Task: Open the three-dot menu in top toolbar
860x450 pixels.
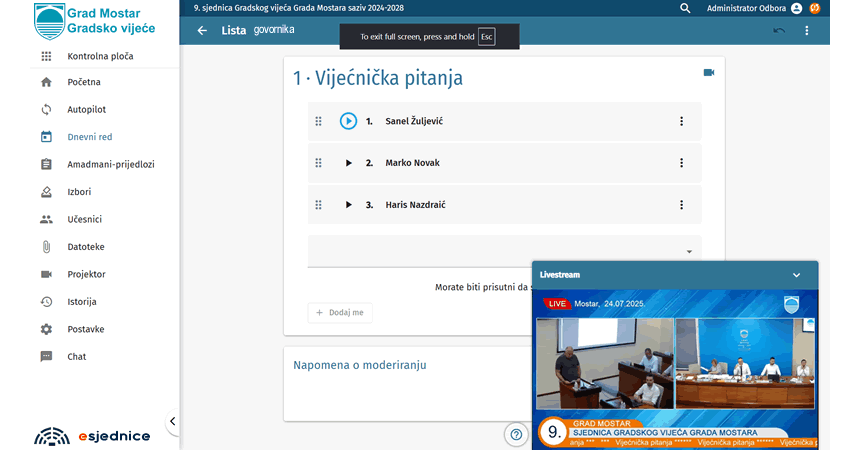Action: (806, 30)
